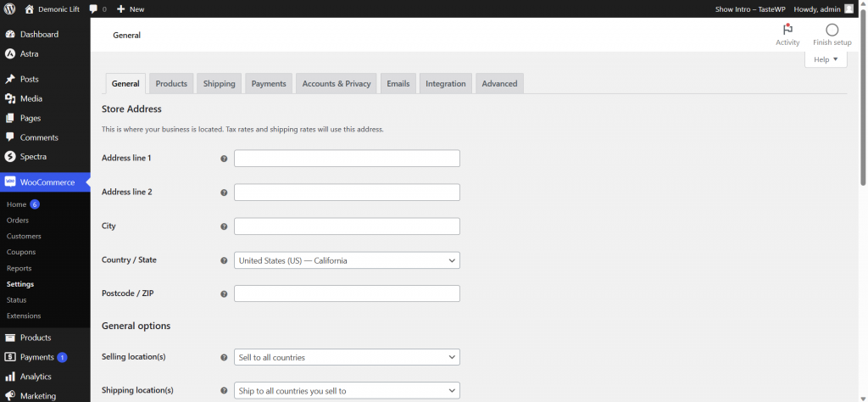This screenshot has height=402, width=868.
Task: Switch to the Integration tab
Action: click(x=446, y=84)
